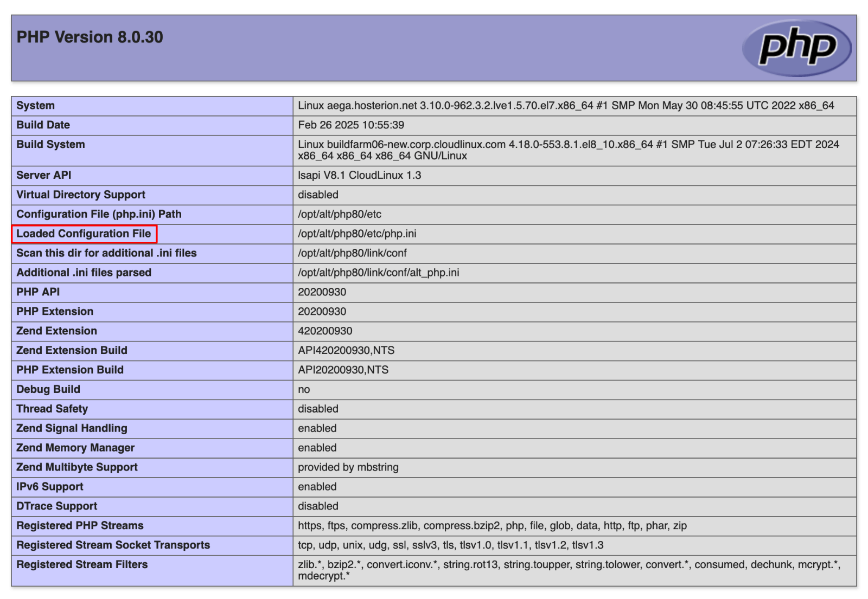Select the buildfarm06-new.corp.cloudlinux.com build system value
This screenshot has height=599, width=868.
(569, 150)
